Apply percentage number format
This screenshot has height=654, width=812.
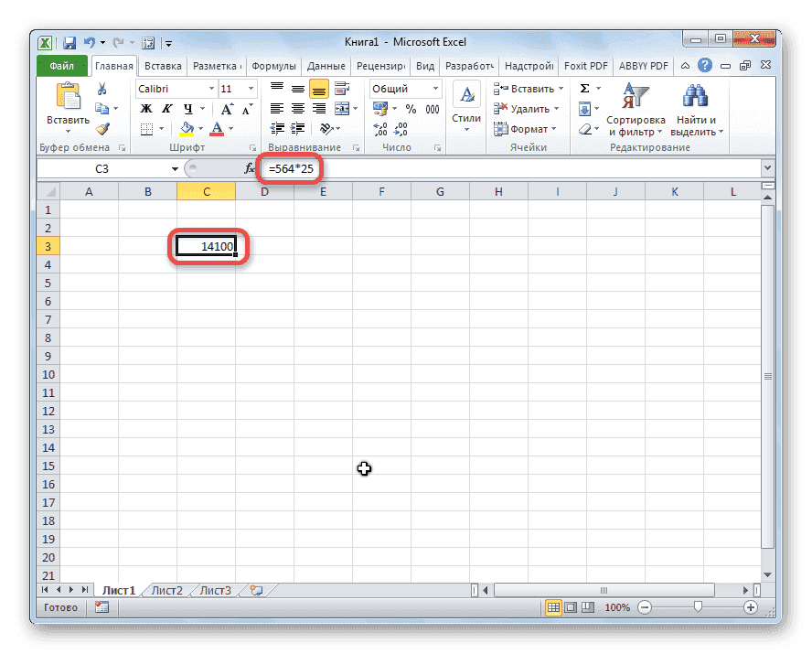(x=411, y=108)
